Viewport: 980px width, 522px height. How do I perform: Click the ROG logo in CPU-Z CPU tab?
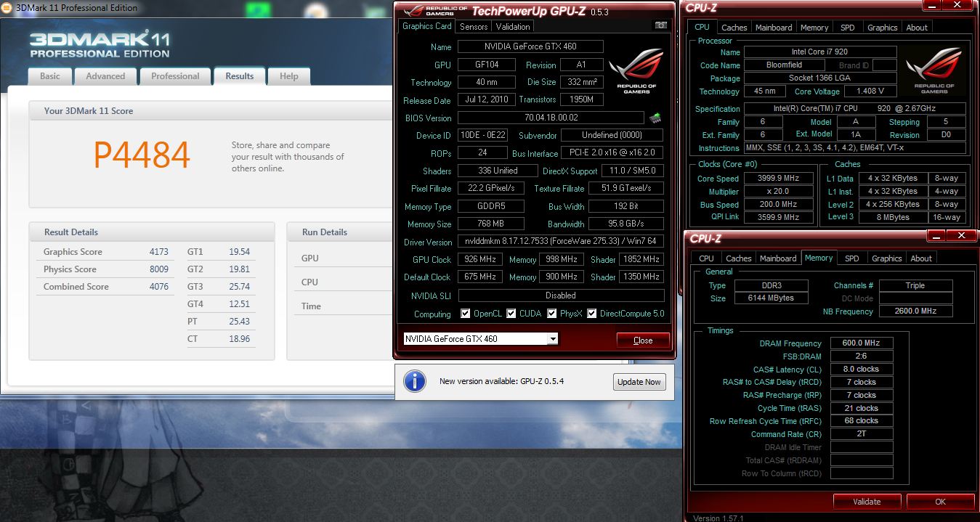[x=934, y=70]
